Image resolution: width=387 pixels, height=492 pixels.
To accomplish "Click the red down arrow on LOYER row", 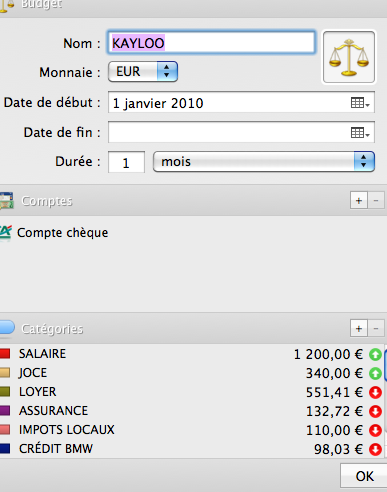I will pos(375,392).
